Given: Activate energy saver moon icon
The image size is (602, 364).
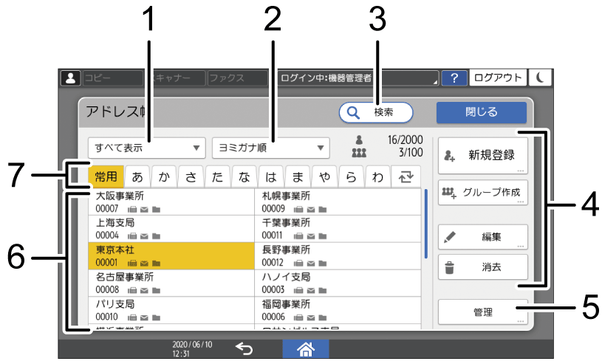Looking at the screenshot, I should (x=540, y=78).
